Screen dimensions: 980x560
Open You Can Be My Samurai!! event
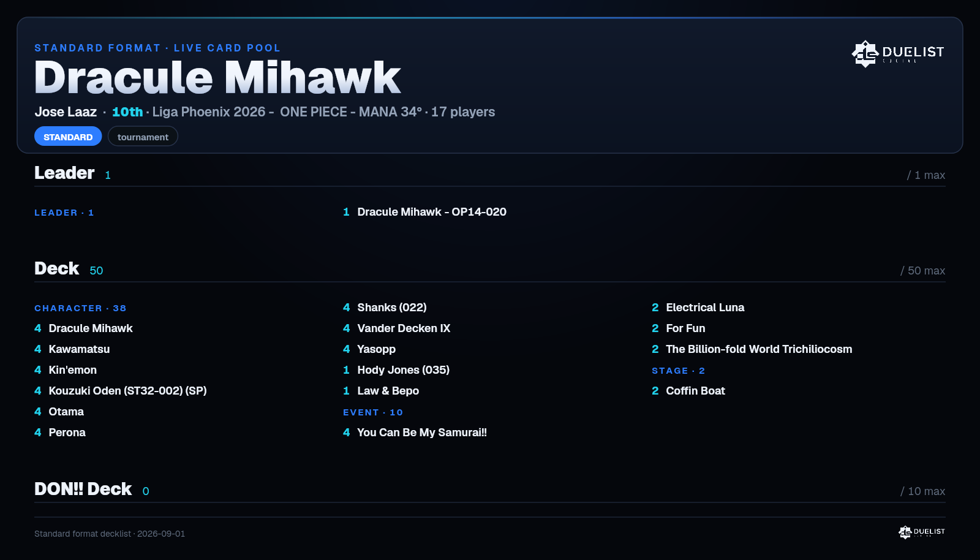tap(415, 433)
